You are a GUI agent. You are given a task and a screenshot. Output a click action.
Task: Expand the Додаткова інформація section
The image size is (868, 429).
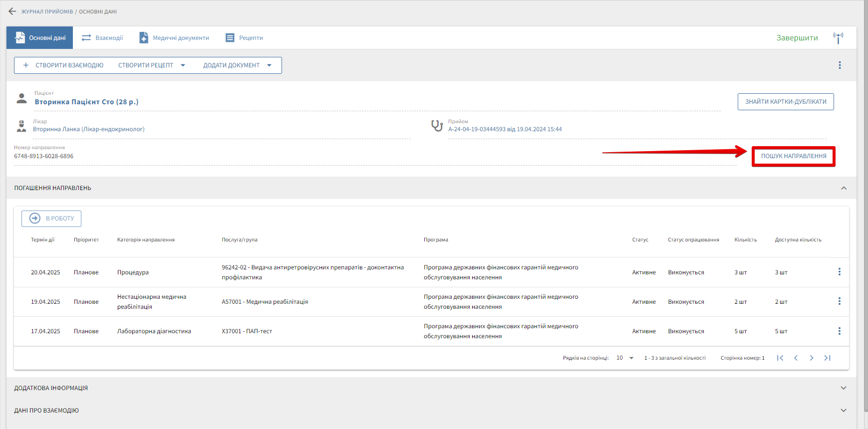844,388
